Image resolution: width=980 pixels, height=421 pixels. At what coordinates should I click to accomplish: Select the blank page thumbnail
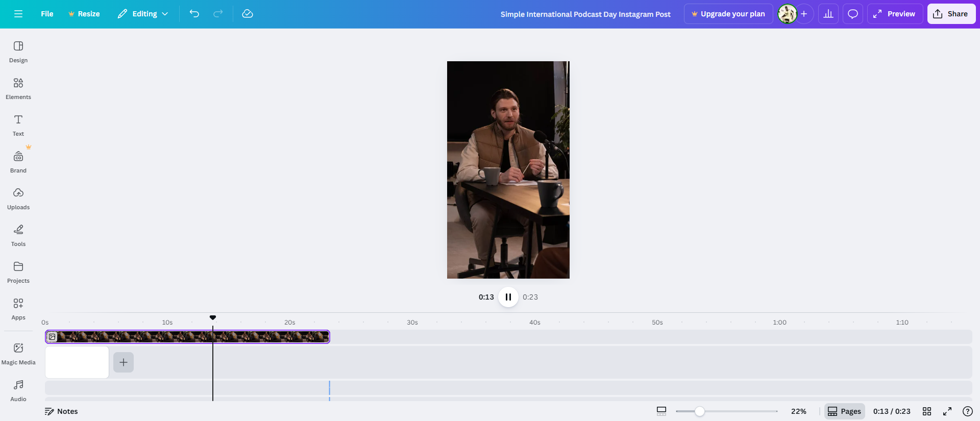[x=77, y=362]
